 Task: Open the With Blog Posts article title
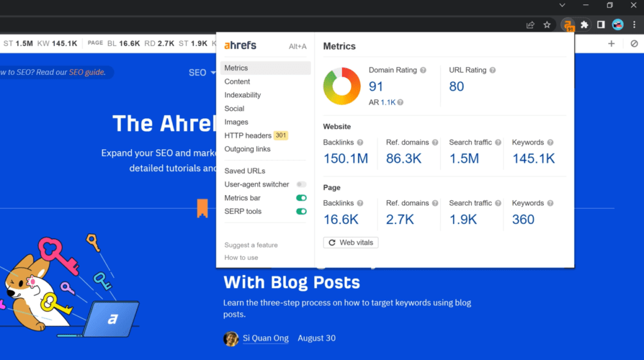coord(292,283)
